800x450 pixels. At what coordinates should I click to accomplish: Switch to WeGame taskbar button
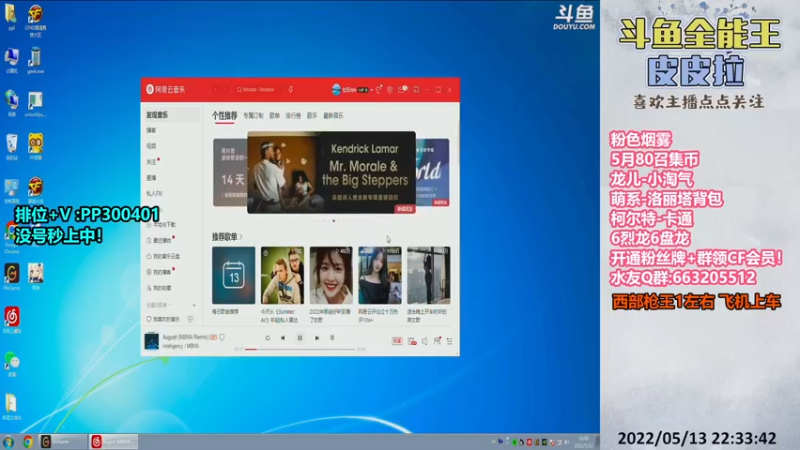(x=64, y=442)
